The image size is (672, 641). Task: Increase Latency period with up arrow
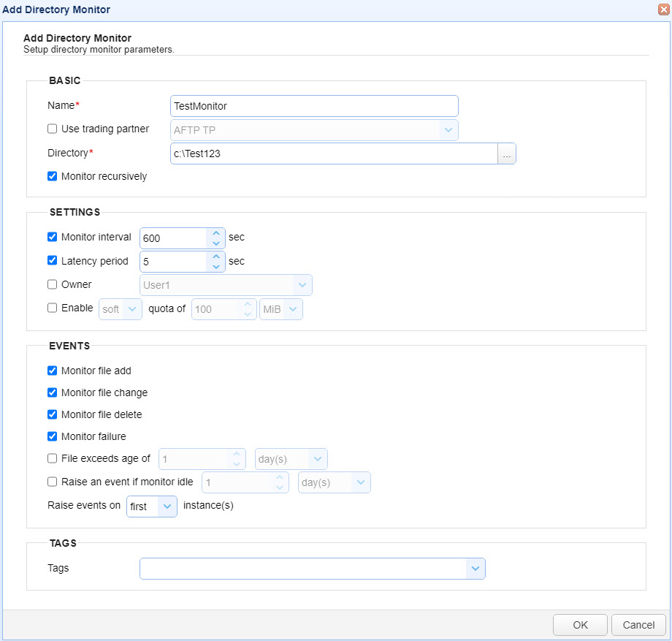(216, 257)
